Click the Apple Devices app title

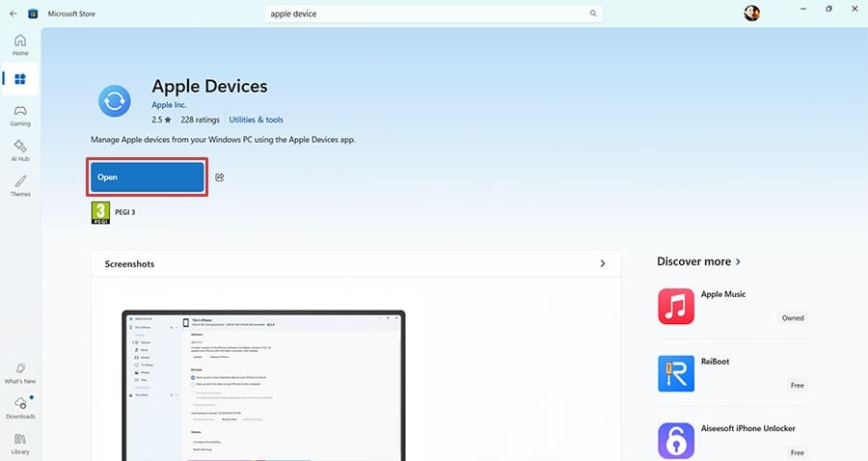click(210, 87)
